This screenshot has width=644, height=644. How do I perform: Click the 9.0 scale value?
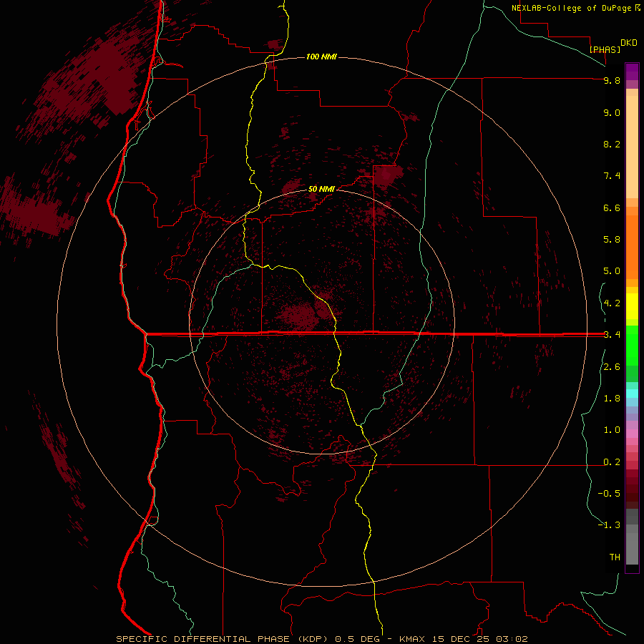(x=612, y=112)
